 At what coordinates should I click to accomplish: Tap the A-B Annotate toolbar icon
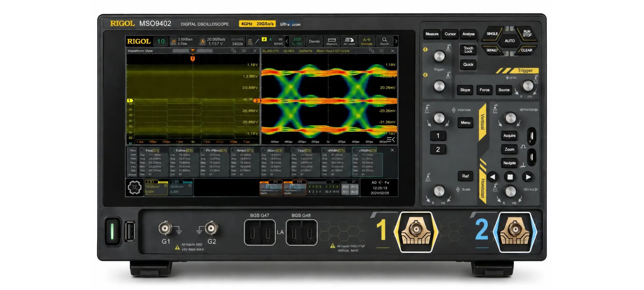pos(366,41)
